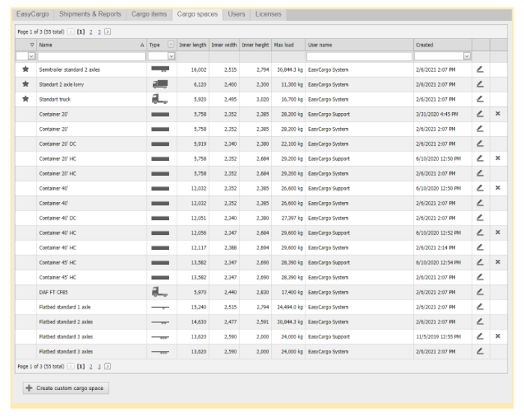Switch to the Shipments & Reports tab
The width and height of the screenshot is (524, 420).
tap(90, 14)
